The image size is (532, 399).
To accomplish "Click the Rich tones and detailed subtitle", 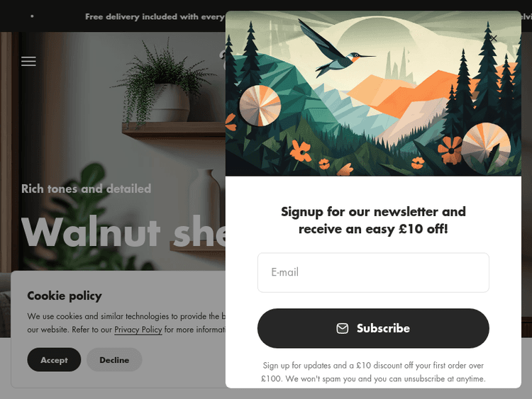I will pos(86,189).
